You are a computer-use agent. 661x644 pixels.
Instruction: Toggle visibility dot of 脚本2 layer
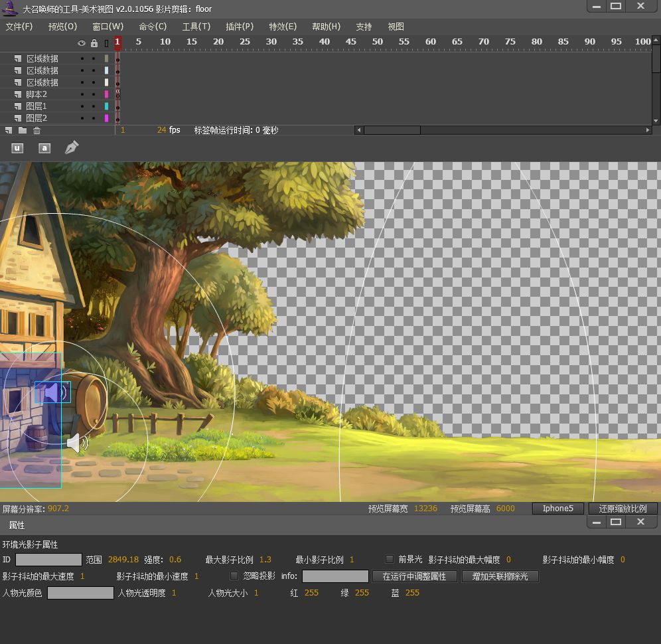click(x=82, y=94)
